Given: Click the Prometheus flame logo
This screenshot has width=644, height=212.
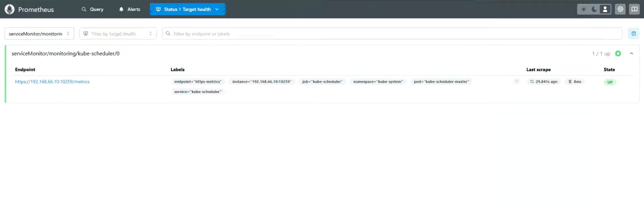Looking at the screenshot, I should pos(9,9).
